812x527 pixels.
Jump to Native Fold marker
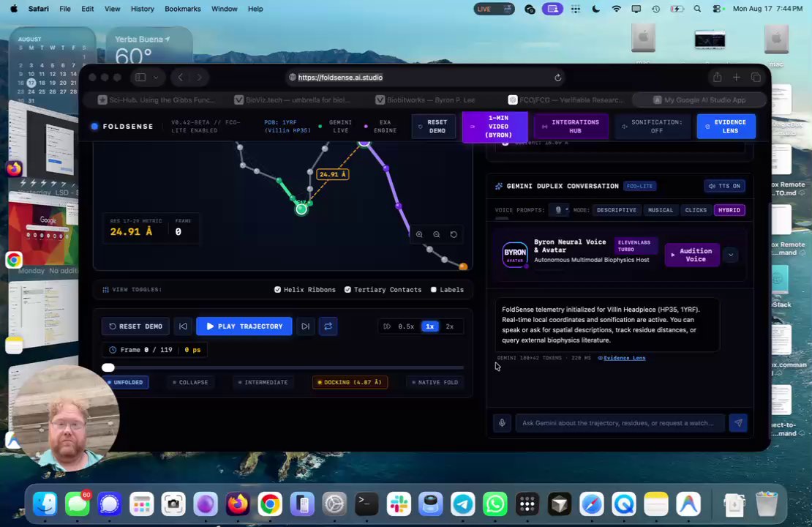(x=435, y=382)
